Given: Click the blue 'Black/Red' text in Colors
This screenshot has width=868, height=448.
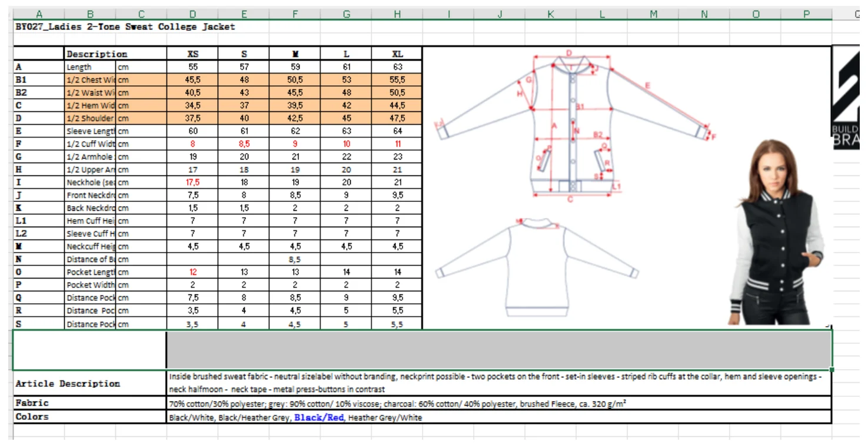Looking at the screenshot, I should [319, 417].
